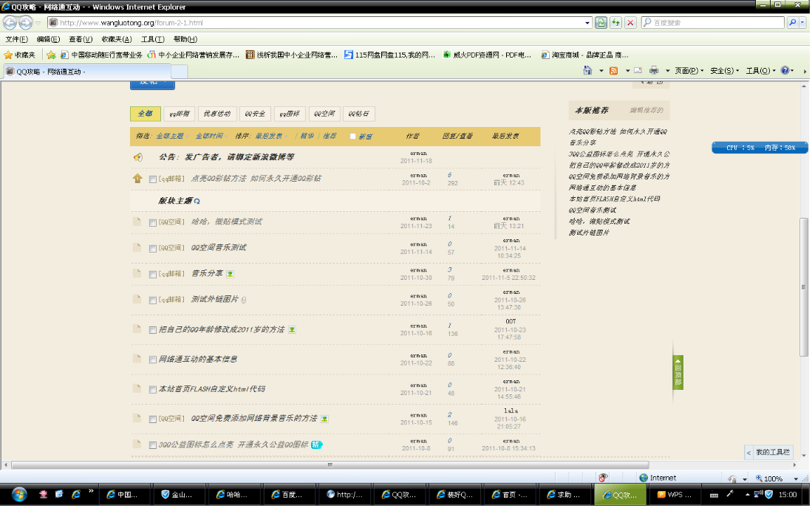Click the 精 digest badge on 300公益图标 thread
Image resolution: width=812 pixels, height=508 pixels.
click(316, 444)
